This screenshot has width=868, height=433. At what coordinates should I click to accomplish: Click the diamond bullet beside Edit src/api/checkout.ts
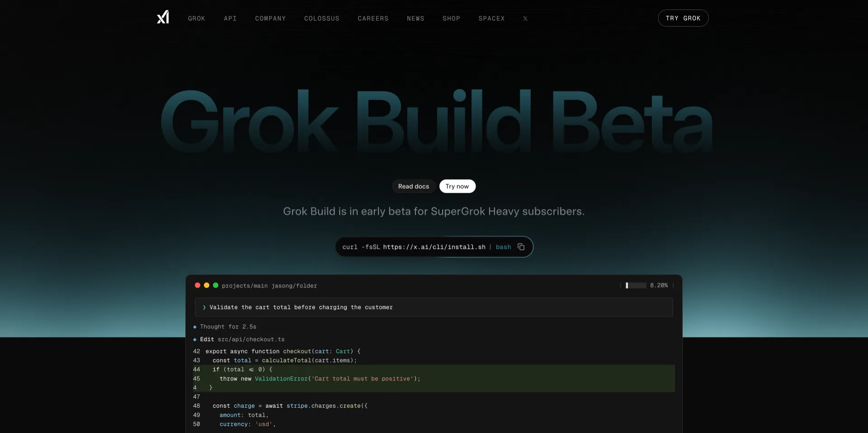click(195, 339)
